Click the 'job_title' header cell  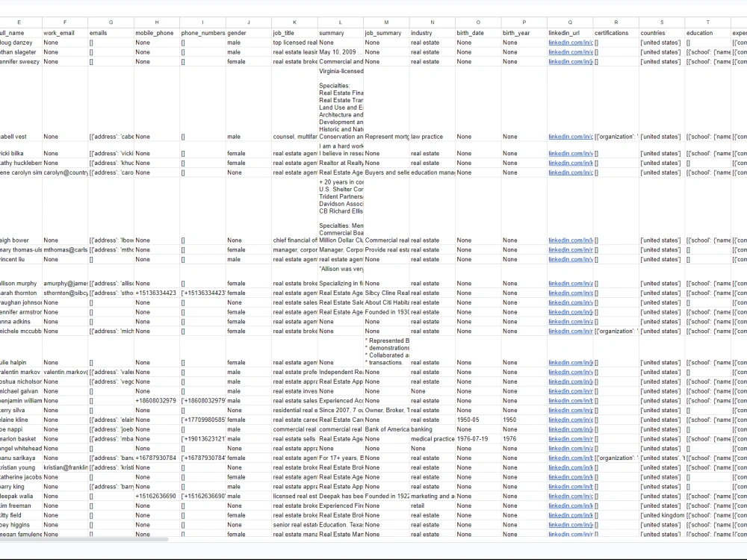tap(294, 33)
